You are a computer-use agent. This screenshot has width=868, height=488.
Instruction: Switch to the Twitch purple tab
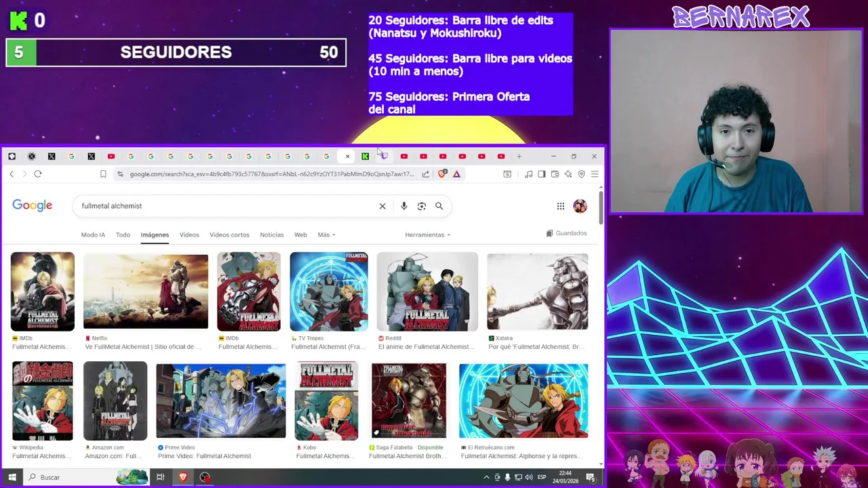(384, 157)
